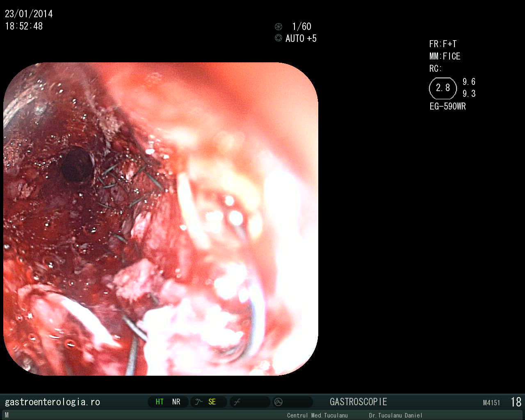525x420 pixels.
Task: Click the circled A icon in the status bar
Action: tap(278, 402)
